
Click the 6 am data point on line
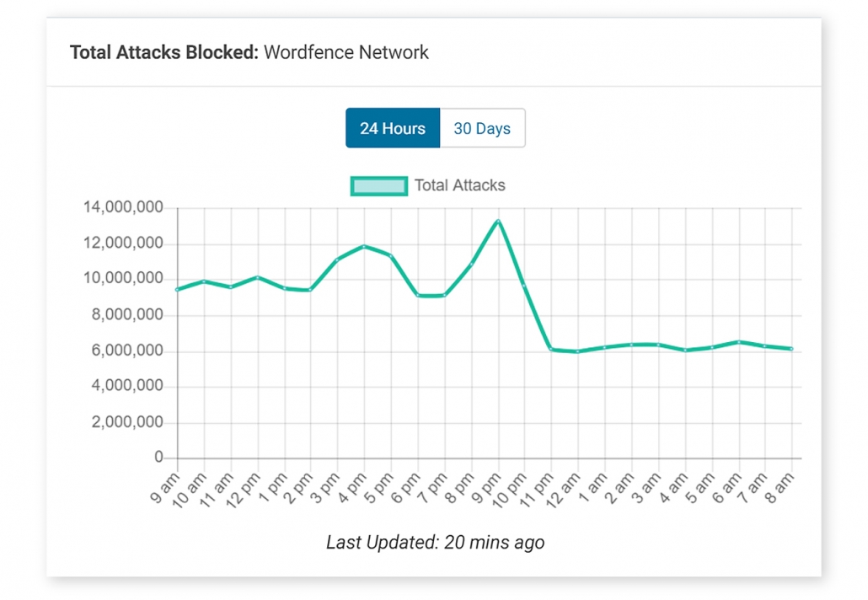coord(738,342)
